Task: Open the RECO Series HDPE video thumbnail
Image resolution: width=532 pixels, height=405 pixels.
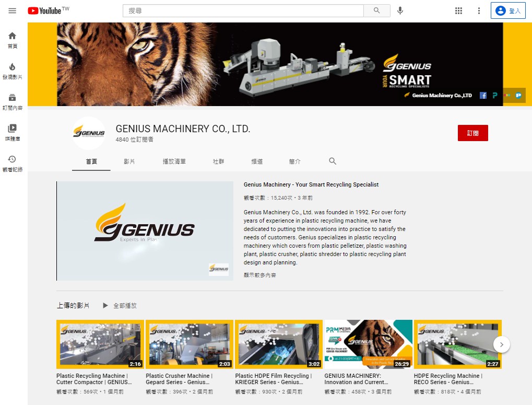Action: pos(458,344)
